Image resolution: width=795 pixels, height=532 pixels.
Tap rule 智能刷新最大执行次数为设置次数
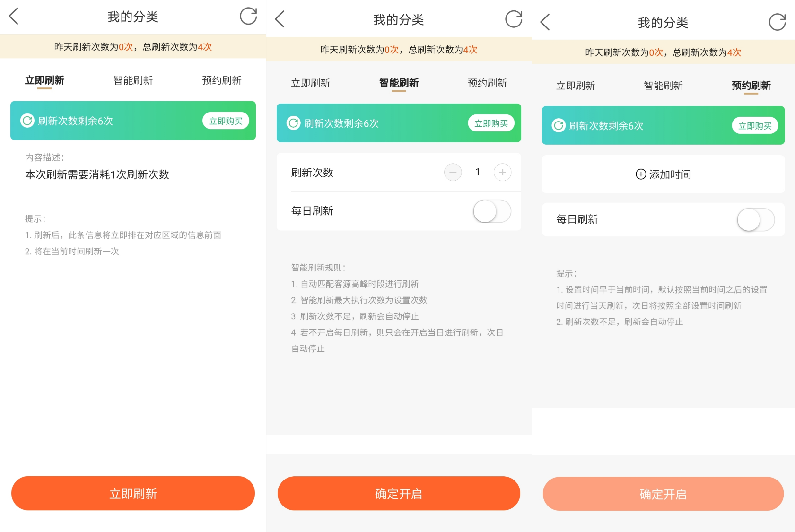coord(364,300)
